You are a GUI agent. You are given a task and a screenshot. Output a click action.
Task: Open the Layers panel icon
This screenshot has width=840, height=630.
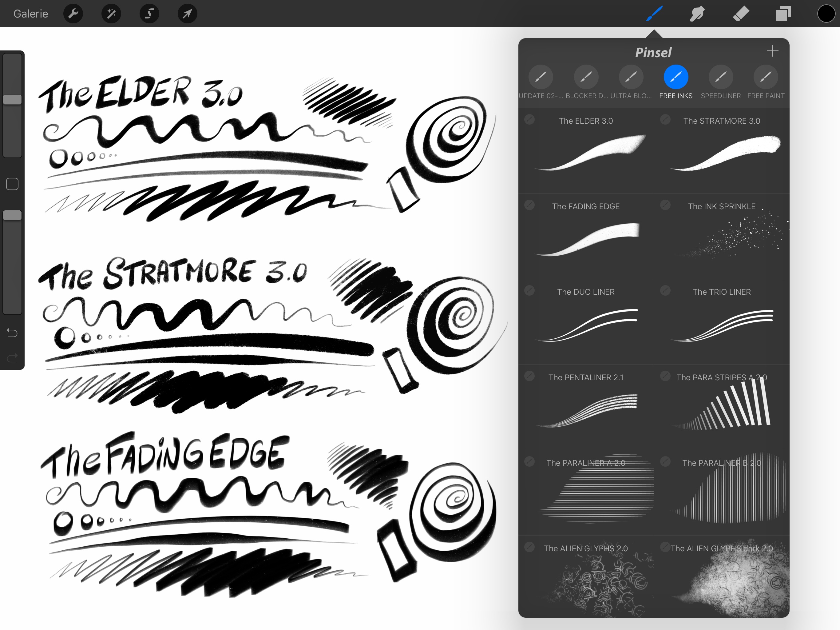pos(783,13)
